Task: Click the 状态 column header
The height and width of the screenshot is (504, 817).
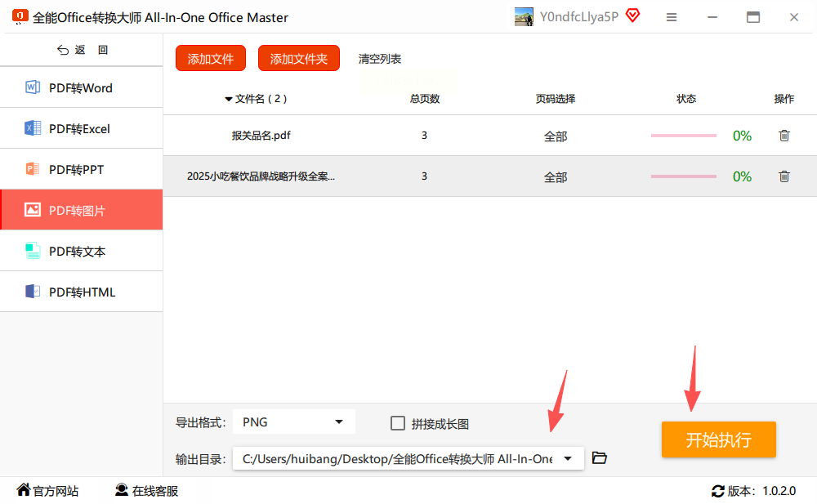Action: (686, 99)
